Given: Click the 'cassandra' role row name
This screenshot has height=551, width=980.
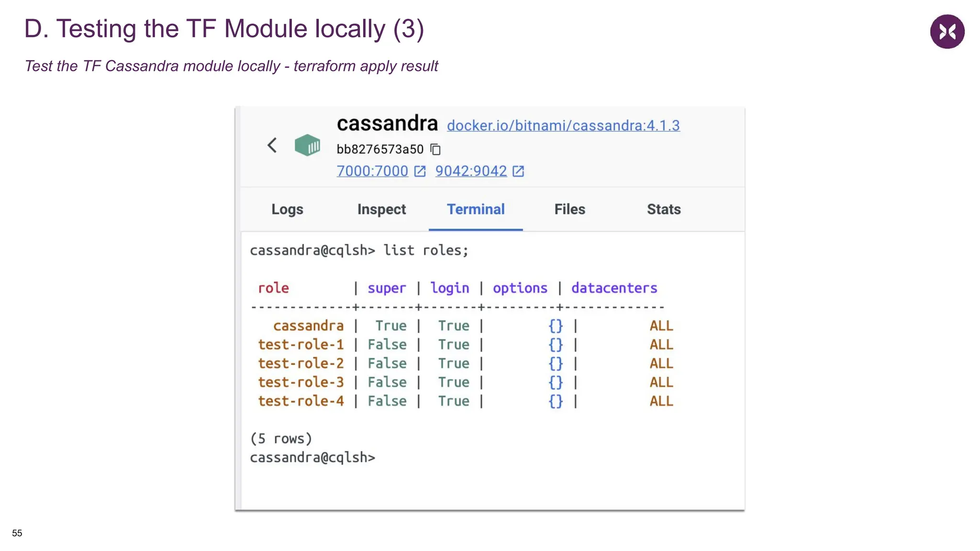Looking at the screenshot, I should 308,326.
